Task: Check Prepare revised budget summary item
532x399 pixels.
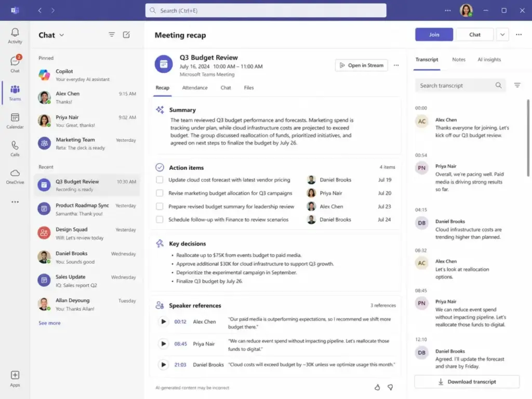Action: click(x=159, y=206)
